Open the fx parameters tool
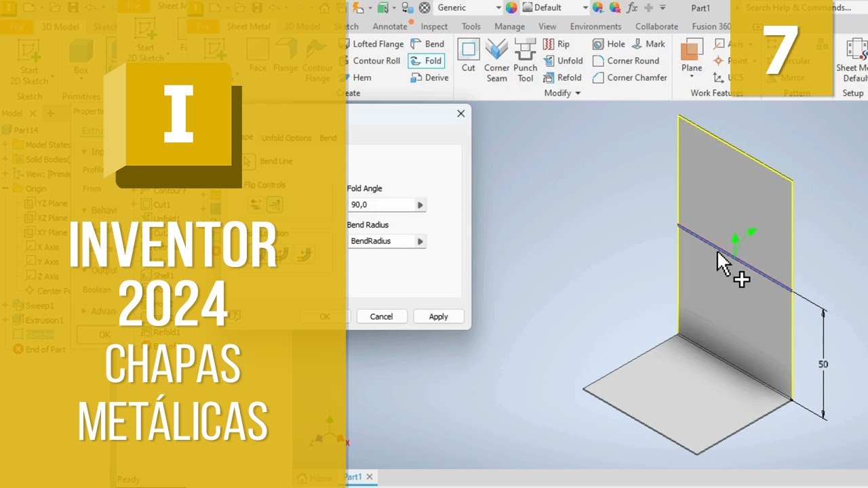 point(632,7)
